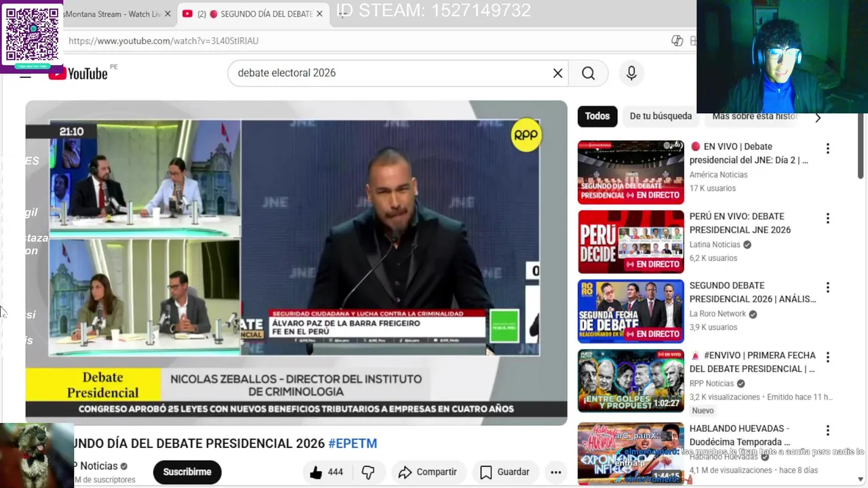Click the '6,2 K usuarios' viewer count
The width and height of the screenshot is (868, 488).
click(x=713, y=258)
